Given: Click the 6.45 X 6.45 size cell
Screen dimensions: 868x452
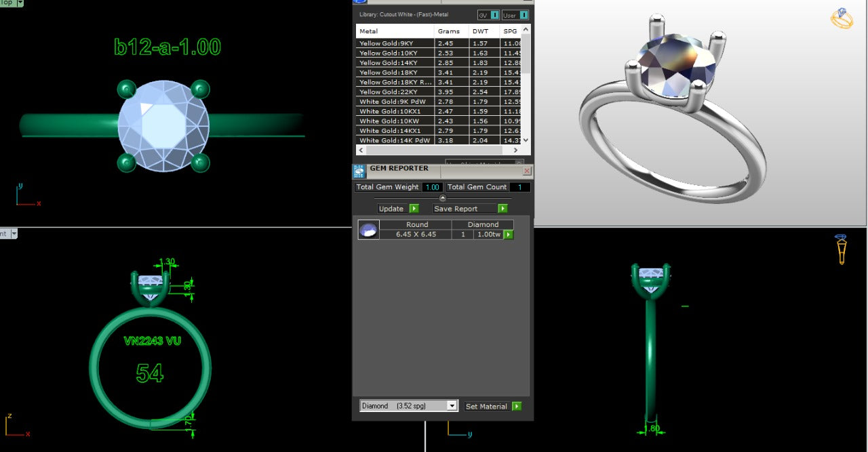Looking at the screenshot, I should 417,234.
